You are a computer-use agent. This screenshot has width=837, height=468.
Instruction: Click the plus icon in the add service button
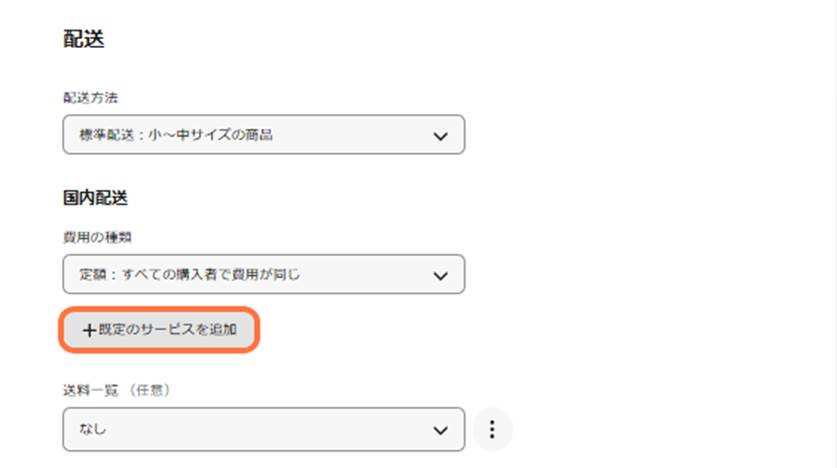89,330
